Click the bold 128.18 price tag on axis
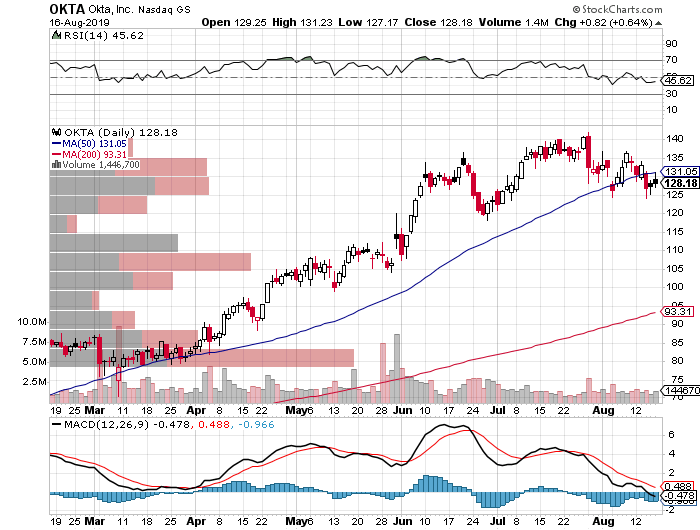The height and width of the screenshot is (530, 700). pos(679,183)
